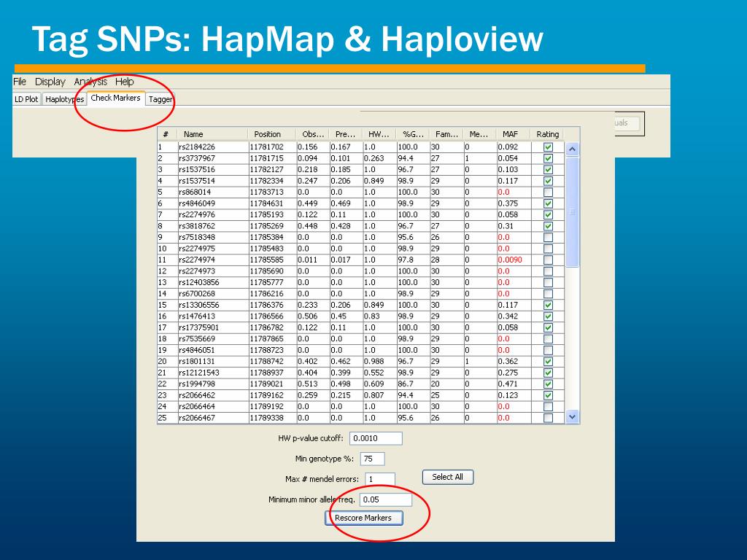The height and width of the screenshot is (560, 747).
Task: Check the rating box for rs7518348
Action: 548,238
